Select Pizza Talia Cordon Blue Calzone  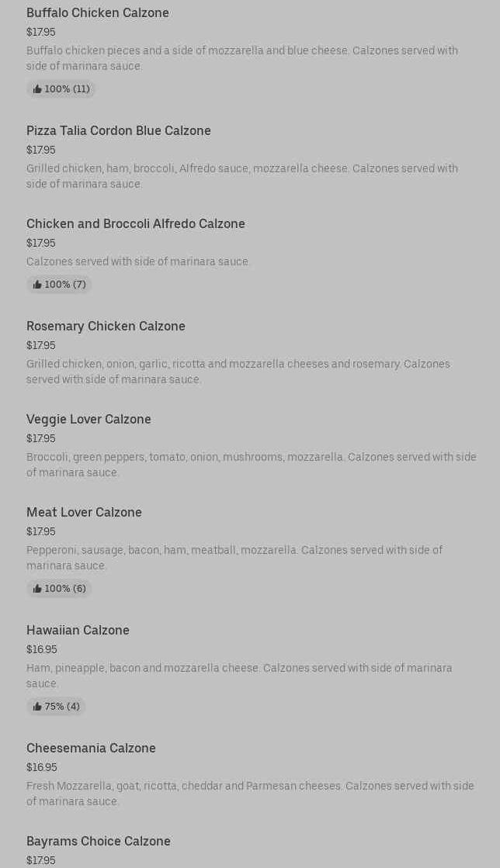click(119, 130)
